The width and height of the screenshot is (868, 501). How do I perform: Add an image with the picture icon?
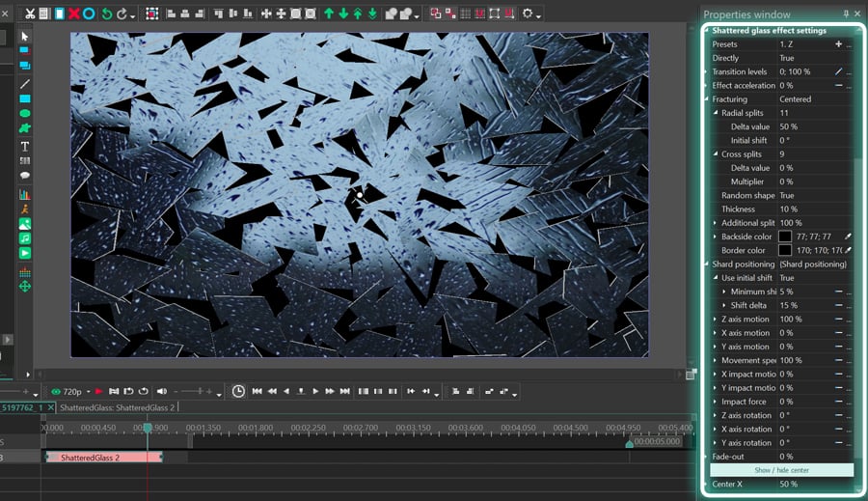point(25,224)
